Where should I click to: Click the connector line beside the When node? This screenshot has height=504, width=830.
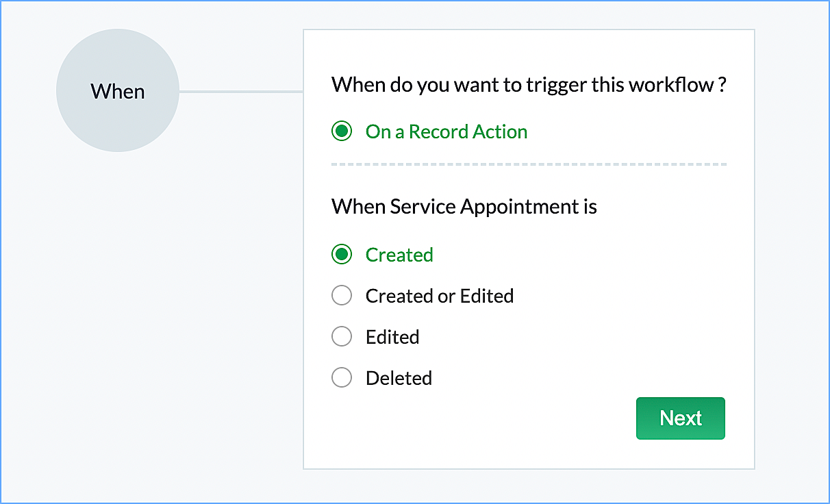pyautogui.click(x=240, y=91)
